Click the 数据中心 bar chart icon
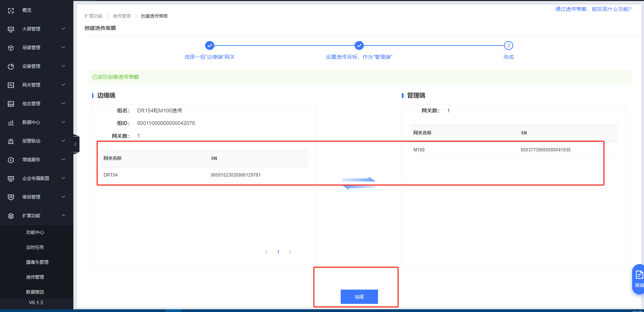Screen dimensions: 644x312 [11, 123]
